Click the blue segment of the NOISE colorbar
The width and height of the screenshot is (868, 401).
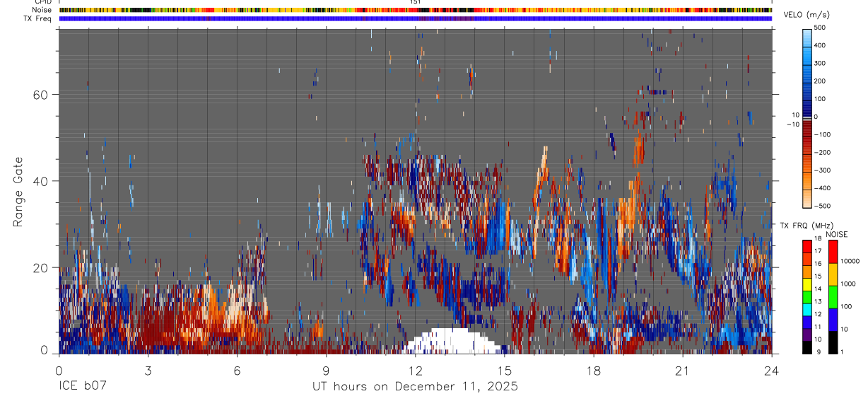tap(832, 319)
